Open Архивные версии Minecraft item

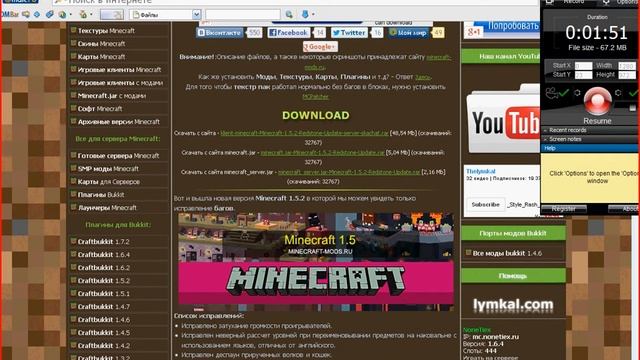(x=118, y=122)
